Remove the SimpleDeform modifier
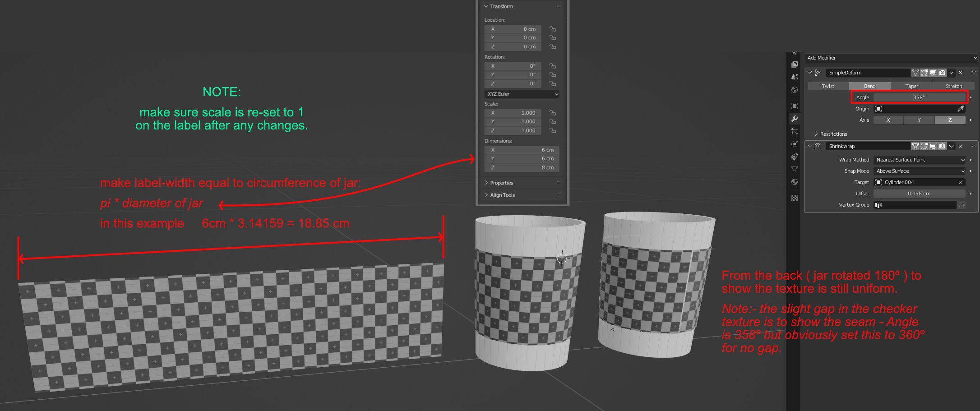Viewport: 980px width, 411px height. (x=961, y=73)
